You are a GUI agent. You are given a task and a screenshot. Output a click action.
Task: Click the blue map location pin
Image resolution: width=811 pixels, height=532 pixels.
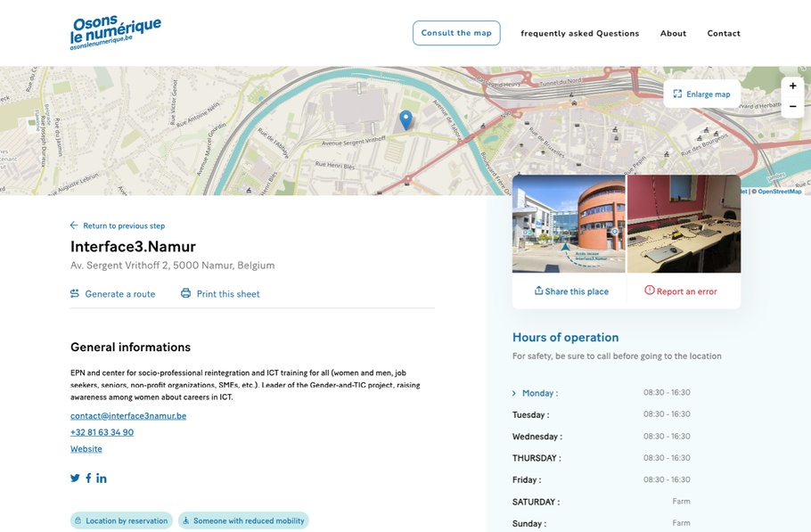pos(405,119)
